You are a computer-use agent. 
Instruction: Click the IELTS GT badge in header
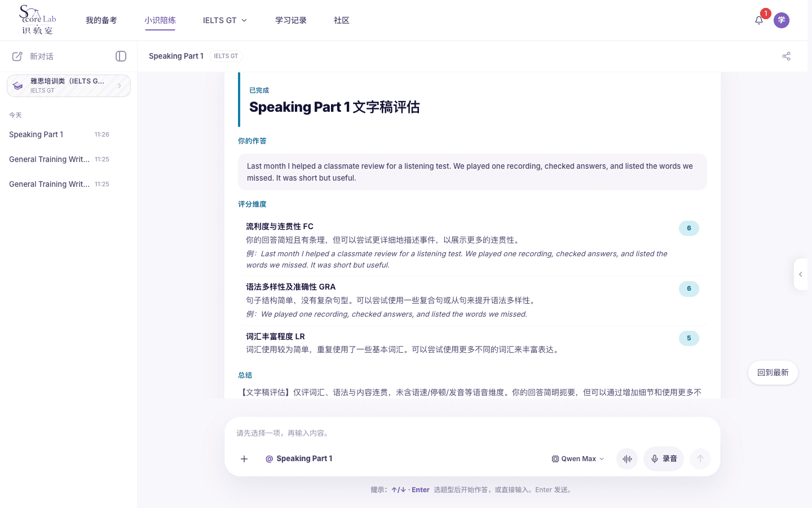226,56
